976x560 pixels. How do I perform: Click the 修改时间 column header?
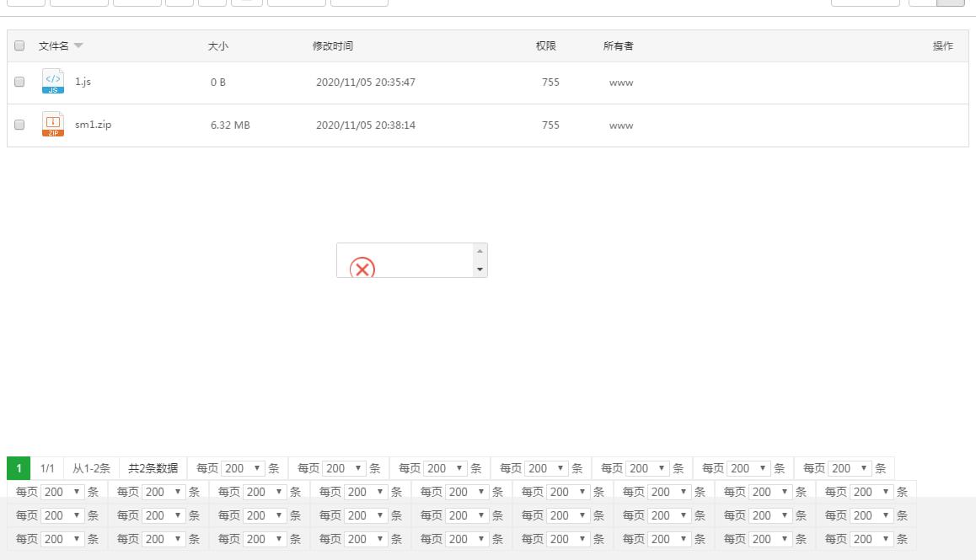click(x=332, y=45)
